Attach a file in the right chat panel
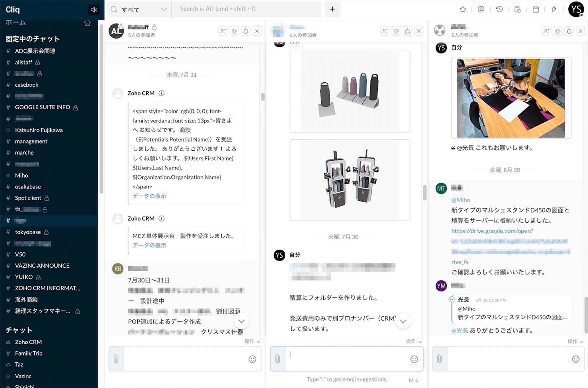 tap(440, 359)
